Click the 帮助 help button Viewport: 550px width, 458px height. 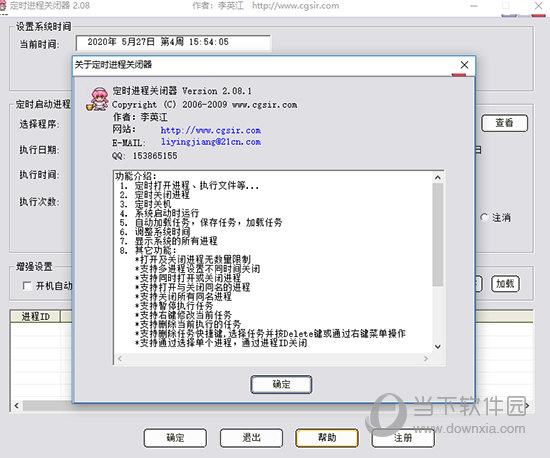pos(327,438)
